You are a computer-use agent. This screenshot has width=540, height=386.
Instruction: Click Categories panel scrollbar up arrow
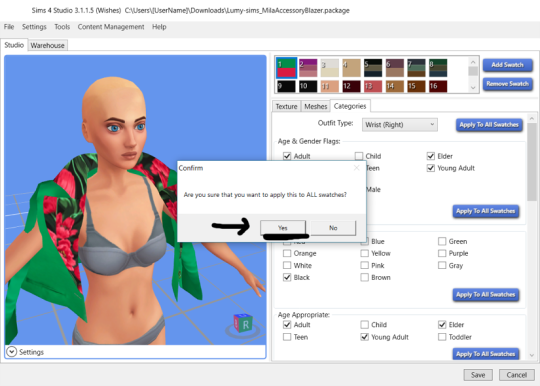[532, 118]
